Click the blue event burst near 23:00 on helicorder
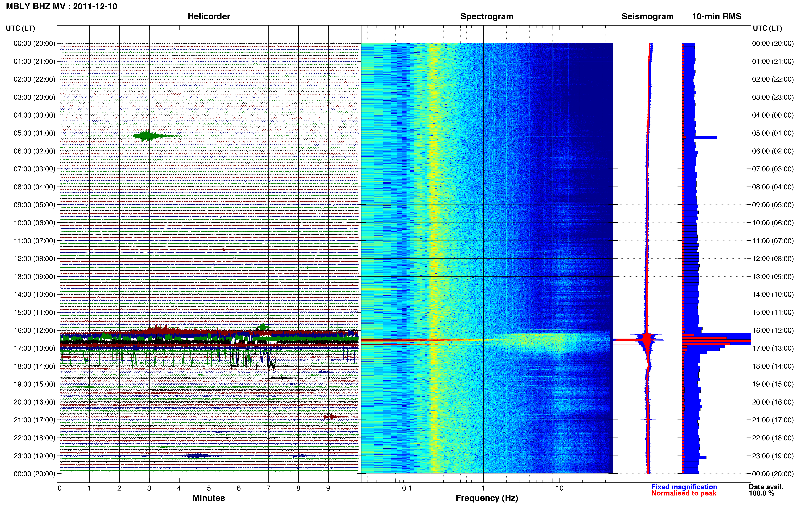The width and height of the screenshot is (812, 508). (198, 456)
